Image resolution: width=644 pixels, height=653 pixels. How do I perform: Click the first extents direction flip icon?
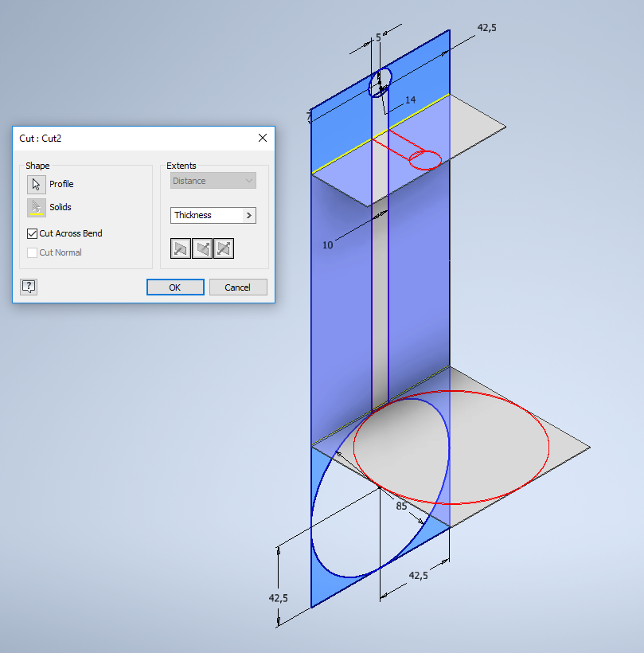[181, 248]
